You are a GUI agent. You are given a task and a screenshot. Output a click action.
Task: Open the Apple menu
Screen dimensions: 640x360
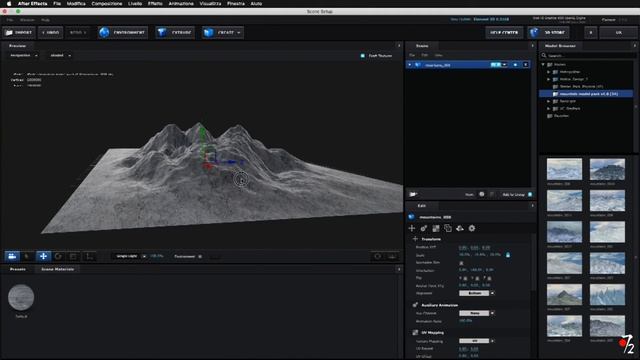click(x=9, y=3)
